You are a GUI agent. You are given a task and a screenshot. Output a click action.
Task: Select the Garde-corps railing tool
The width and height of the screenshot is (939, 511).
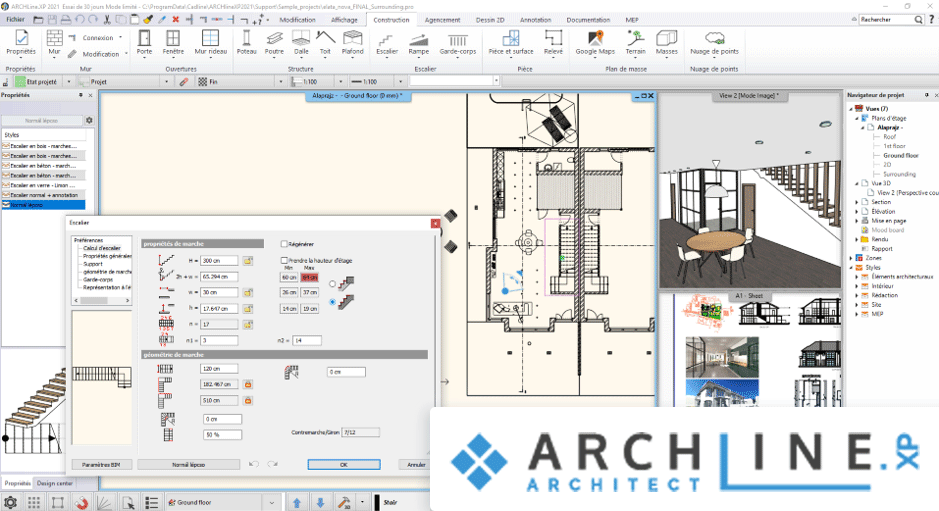[458, 44]
